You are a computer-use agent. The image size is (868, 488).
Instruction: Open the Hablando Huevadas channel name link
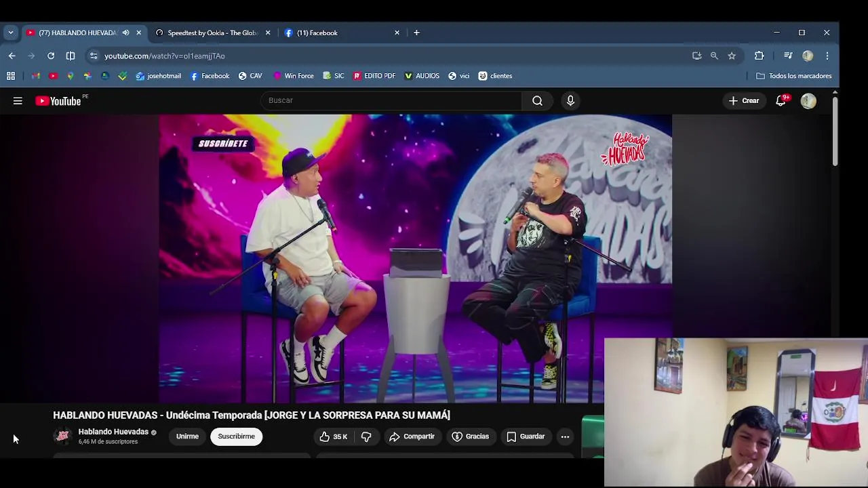click(113, 432)
